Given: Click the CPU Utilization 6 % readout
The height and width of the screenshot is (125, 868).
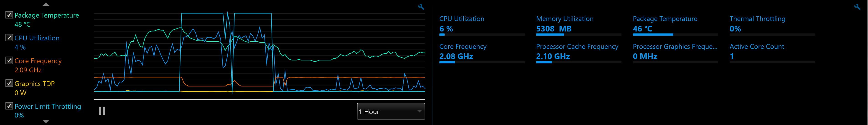Looking at the screenshot, I should click(446, 29).
